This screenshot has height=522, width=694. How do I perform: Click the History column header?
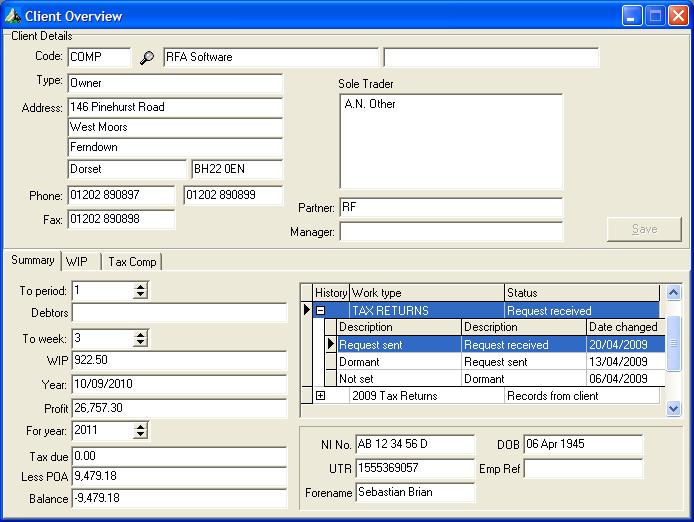coord(331,293)
